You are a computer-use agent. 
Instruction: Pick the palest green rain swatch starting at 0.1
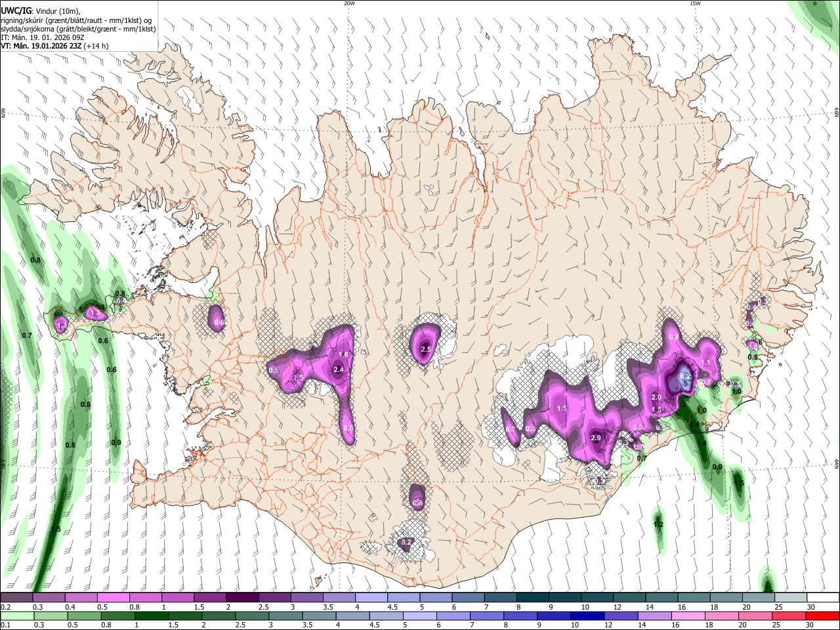pos(16,616)
